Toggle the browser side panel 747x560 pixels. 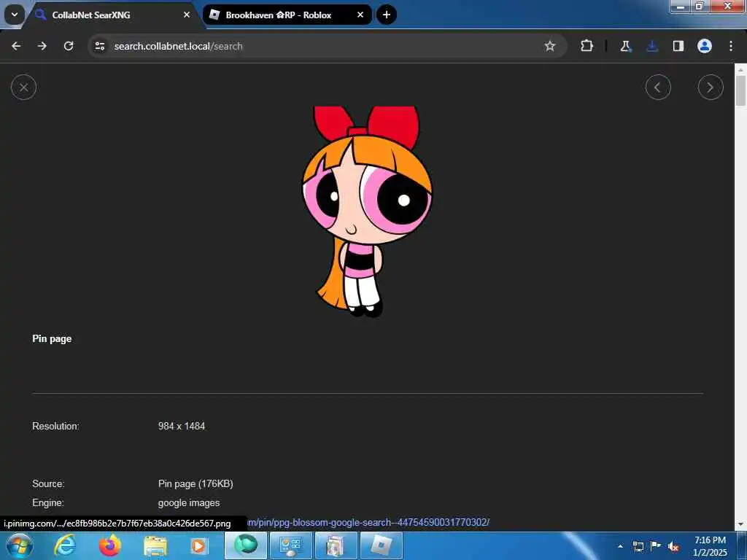[x=678, y=46]
